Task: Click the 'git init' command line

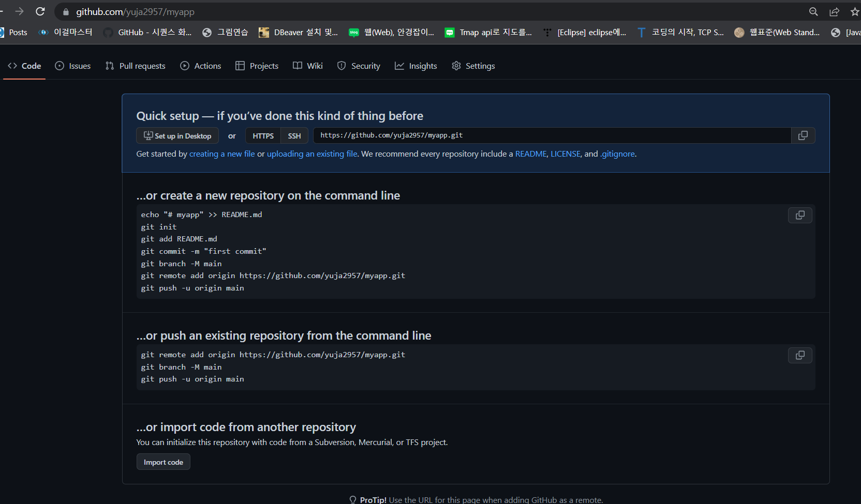Action: [x=159, y=227]
